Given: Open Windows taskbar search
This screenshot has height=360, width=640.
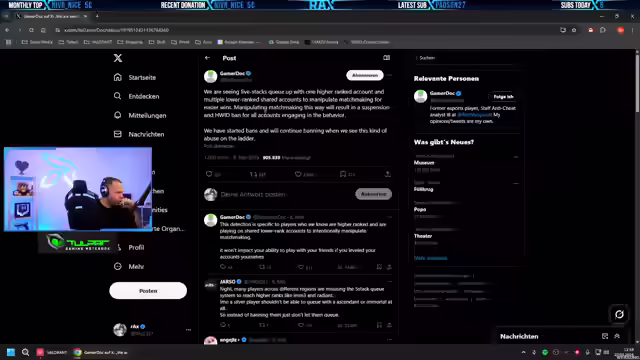Looking at the screenshot, I should (x=25, y=352).
